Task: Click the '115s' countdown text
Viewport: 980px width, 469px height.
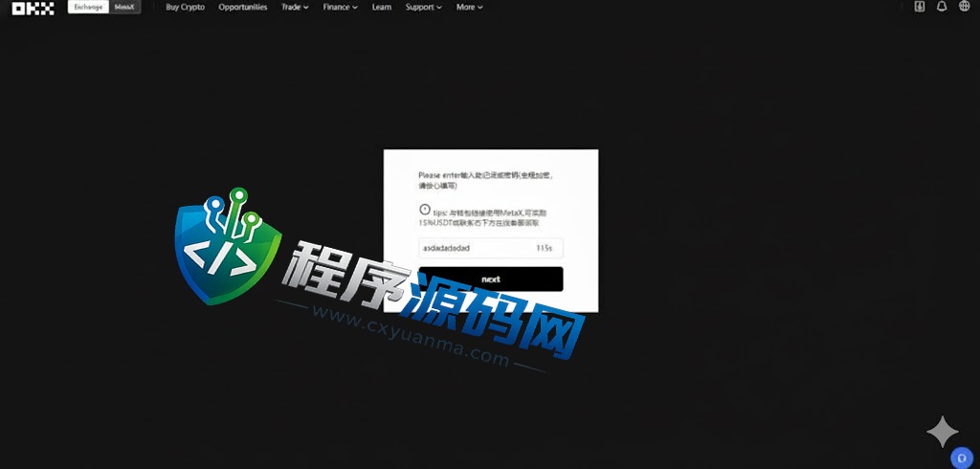Action: coord(544,248)
